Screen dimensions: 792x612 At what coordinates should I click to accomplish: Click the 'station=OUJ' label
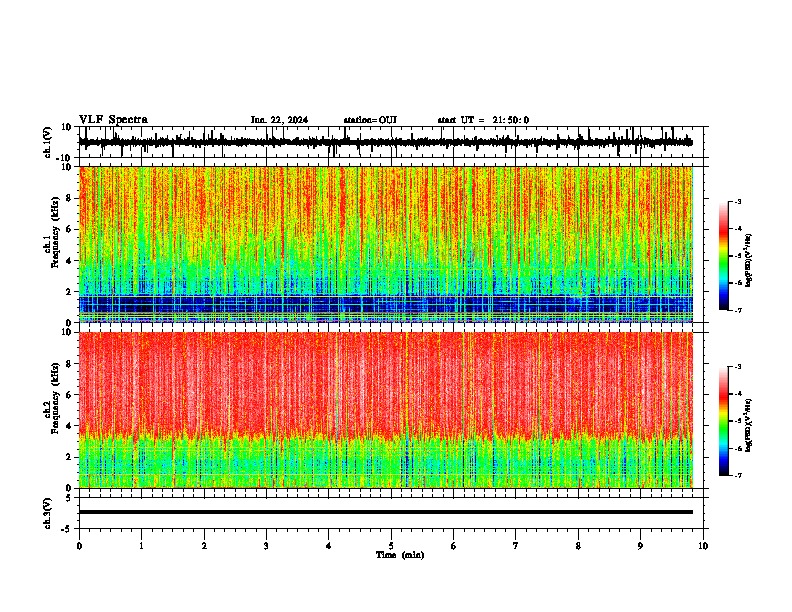(370, 120)
